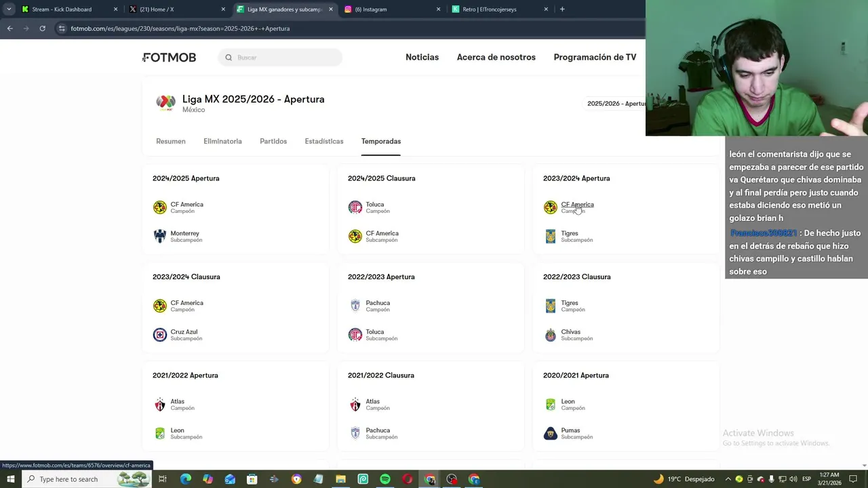Click Monterrey crest in 2024/2025 Apertura

160,236
